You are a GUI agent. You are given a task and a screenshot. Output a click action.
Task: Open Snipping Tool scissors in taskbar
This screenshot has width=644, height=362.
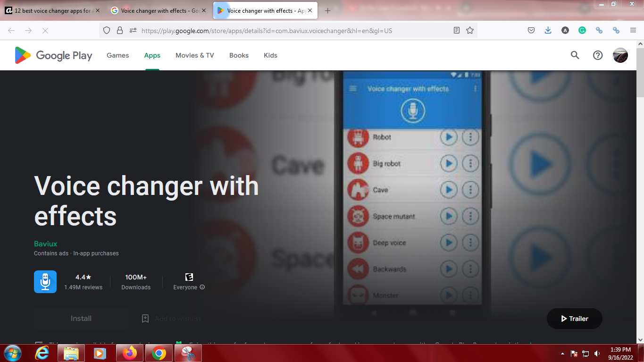click(x=188, y=353)
